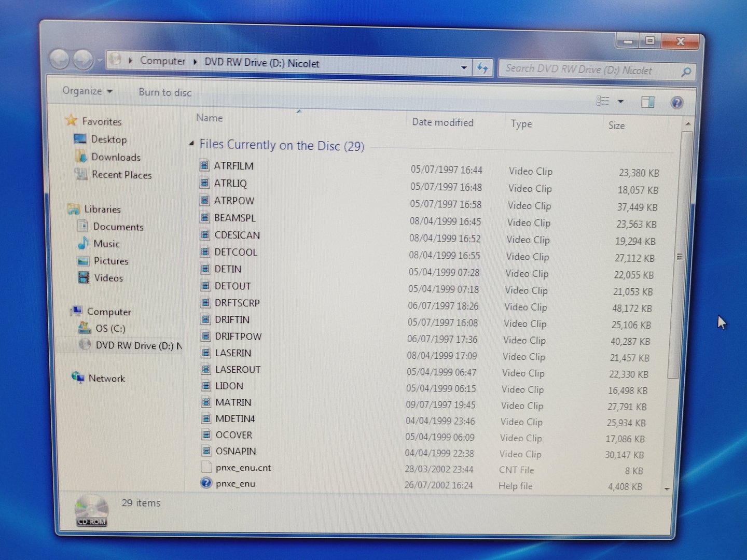Sort by the Type column header
This screenshot has width=747, height=560.
(521, 124)
